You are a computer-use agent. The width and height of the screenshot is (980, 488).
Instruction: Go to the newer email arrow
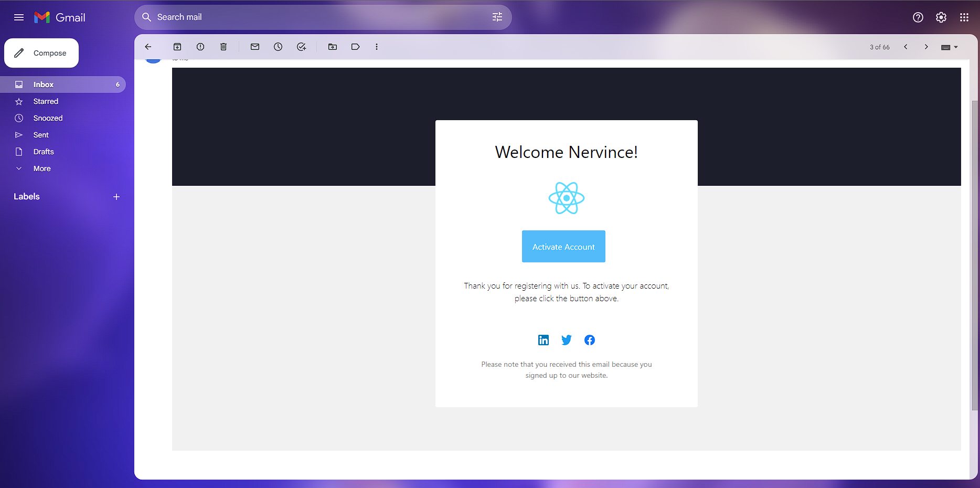click(906, 47)
